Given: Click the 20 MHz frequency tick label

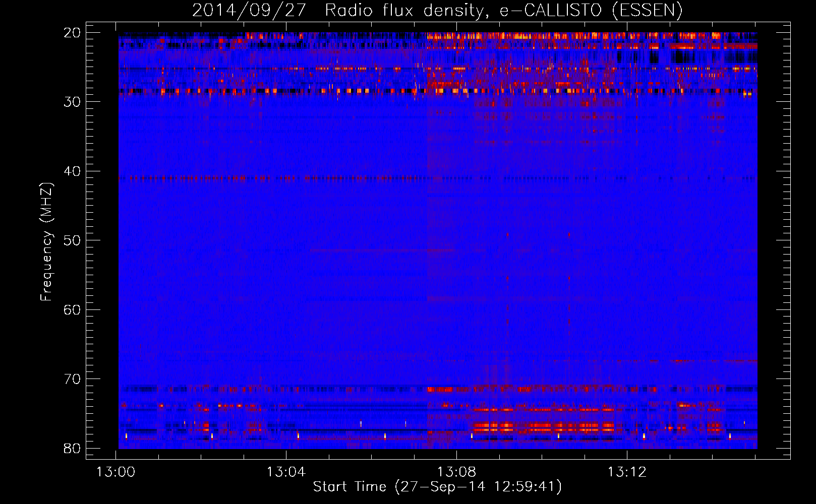Looking at the screenshot, I should [x=73, y=33].
